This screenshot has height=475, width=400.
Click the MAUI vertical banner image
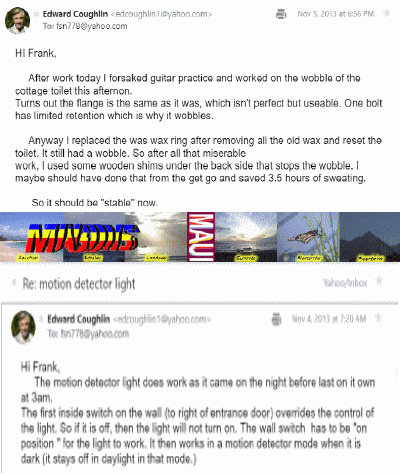(201, 237)
